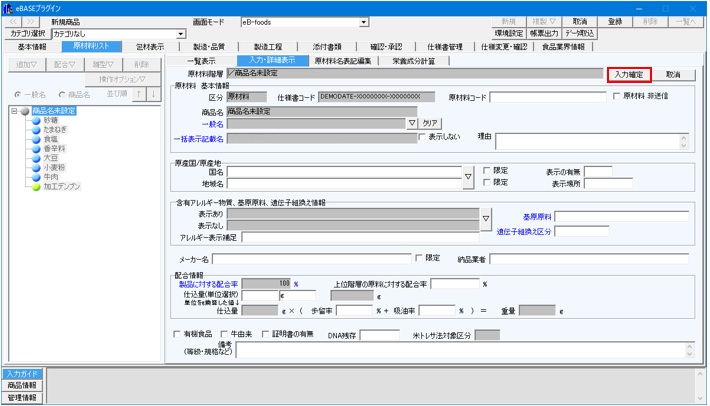Go to next record with >> button
The height and width of the screenshot is (406, 710).
(30, 21)
